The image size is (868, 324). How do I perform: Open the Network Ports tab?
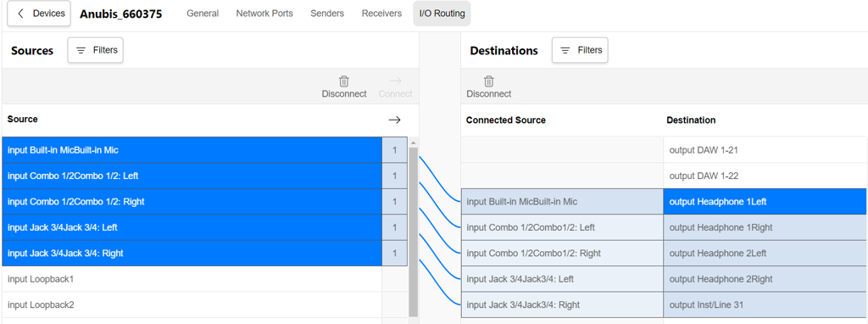pyautogui.click(x=264, y=14)
